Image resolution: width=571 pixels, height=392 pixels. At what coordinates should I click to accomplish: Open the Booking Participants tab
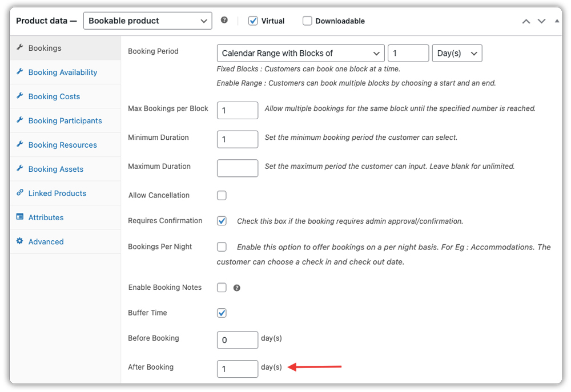(x=65, y=121)
